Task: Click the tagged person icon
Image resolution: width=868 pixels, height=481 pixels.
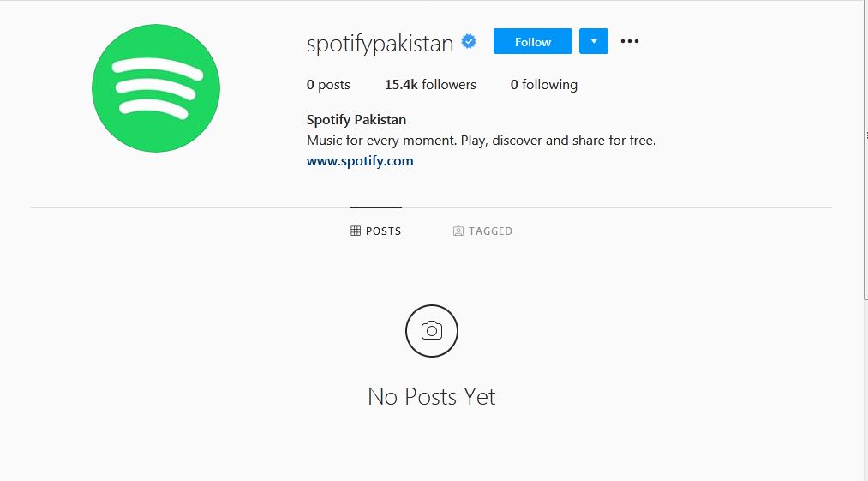Action: point(458,231)
